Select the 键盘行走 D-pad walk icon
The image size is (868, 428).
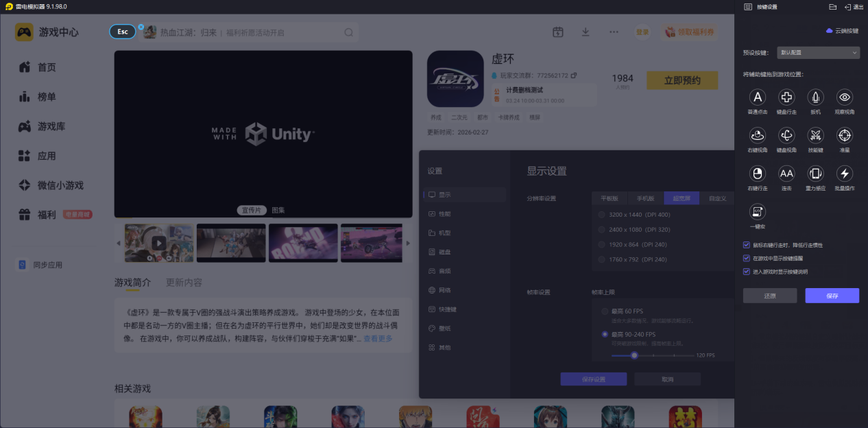pyautogui.click(x=786, y=97)
